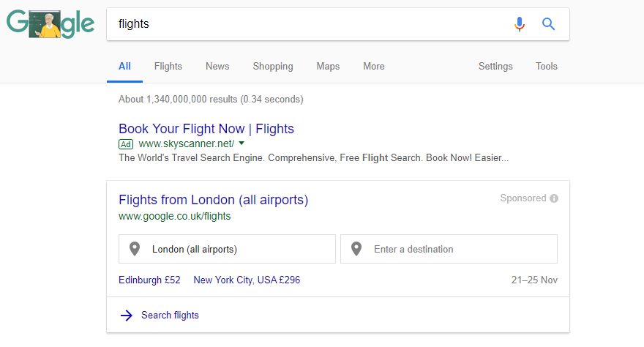Click the microphone voice search icon
644x347 pixels.
(520, 24)
